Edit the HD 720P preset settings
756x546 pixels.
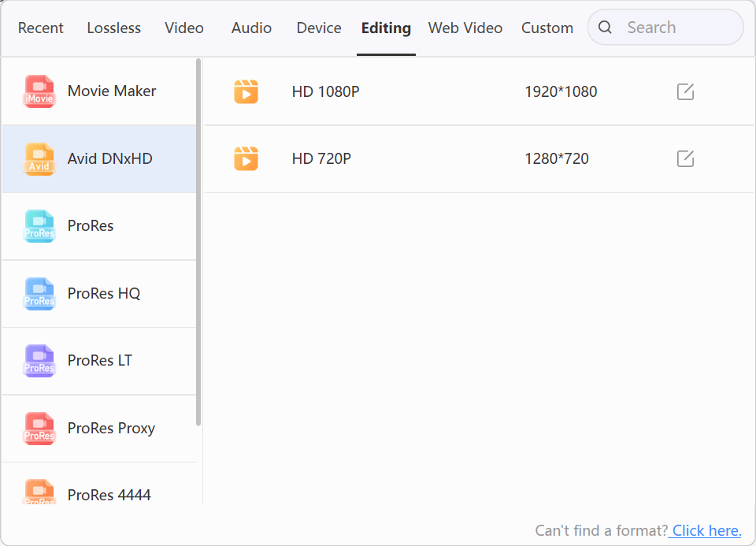[685, 158]
